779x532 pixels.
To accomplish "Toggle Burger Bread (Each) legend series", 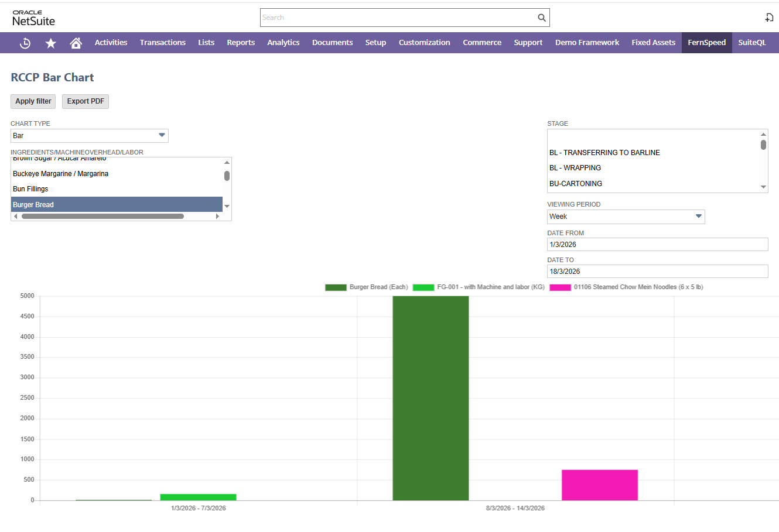I will [x=367, y=287].
